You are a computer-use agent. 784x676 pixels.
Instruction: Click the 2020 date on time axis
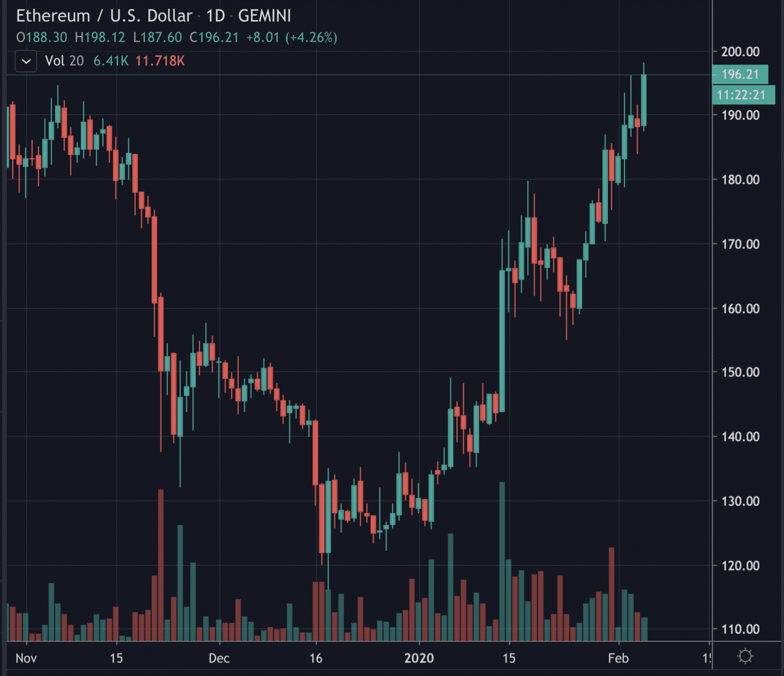tap(419, 658)
